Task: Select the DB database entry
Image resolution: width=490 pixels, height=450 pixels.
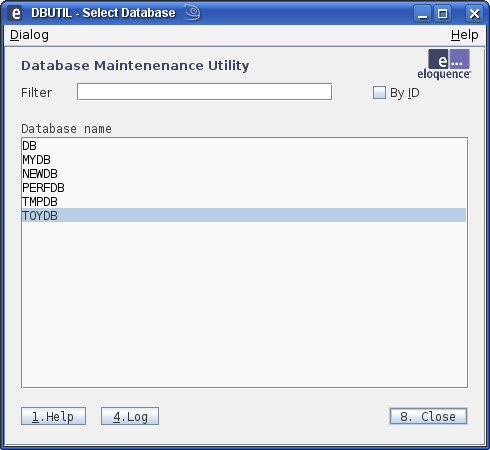Action: point(244,146)
